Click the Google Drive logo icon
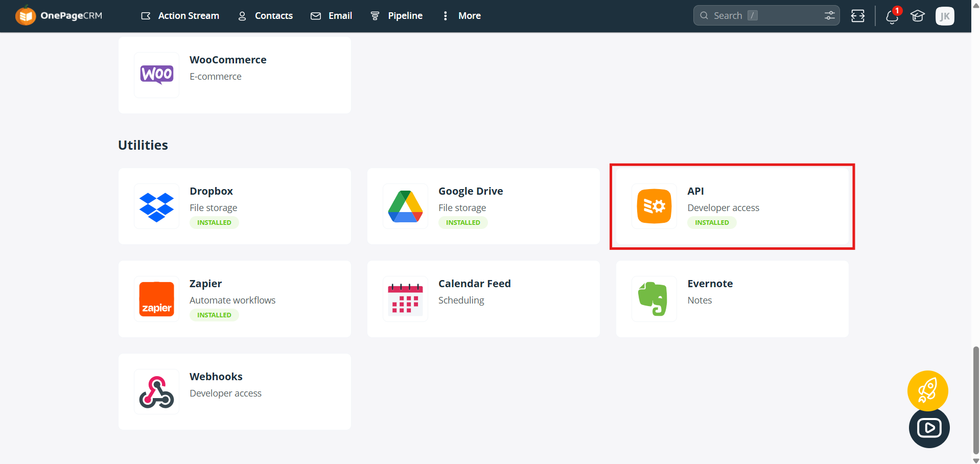 click(405, 206)
